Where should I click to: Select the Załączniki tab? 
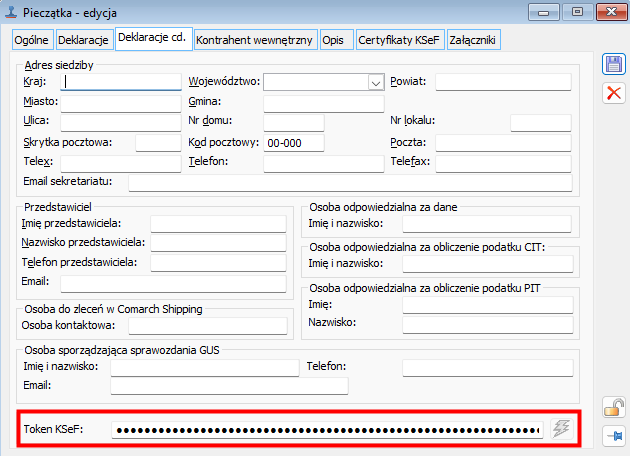pos(473,40)
